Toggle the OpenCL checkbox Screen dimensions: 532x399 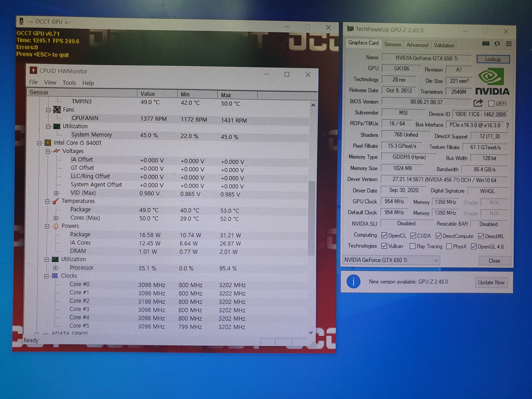click(384, 236)
